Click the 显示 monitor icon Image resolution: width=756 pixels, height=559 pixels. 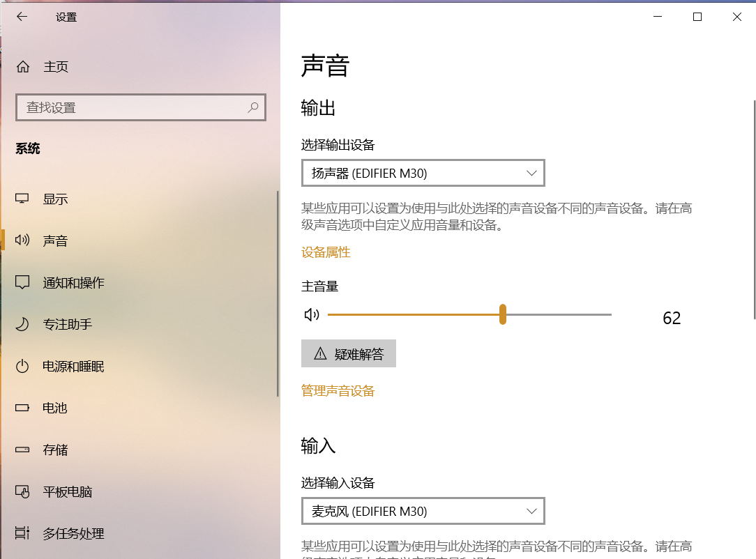22,199
